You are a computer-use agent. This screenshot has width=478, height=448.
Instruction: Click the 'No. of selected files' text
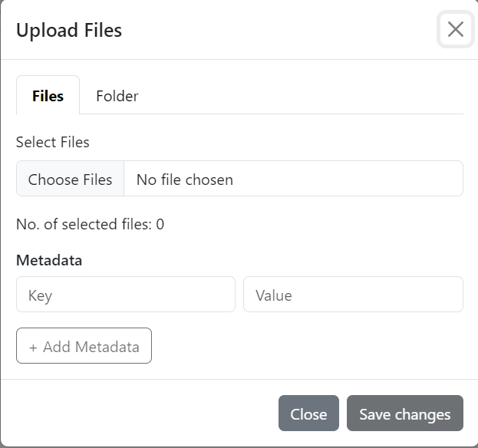pyautogui.click(x=84, y=224)
